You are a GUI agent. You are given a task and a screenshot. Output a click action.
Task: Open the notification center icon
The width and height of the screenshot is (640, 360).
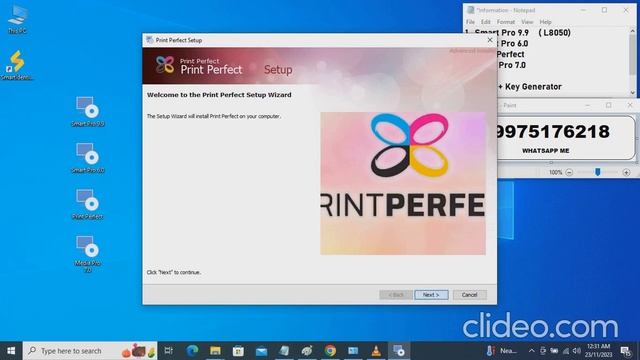coord(625,351)
